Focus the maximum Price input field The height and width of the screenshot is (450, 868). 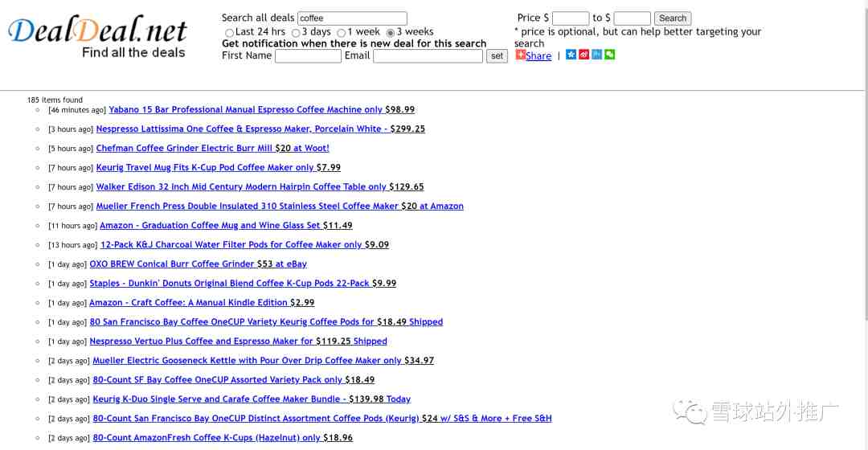(633, 18)
